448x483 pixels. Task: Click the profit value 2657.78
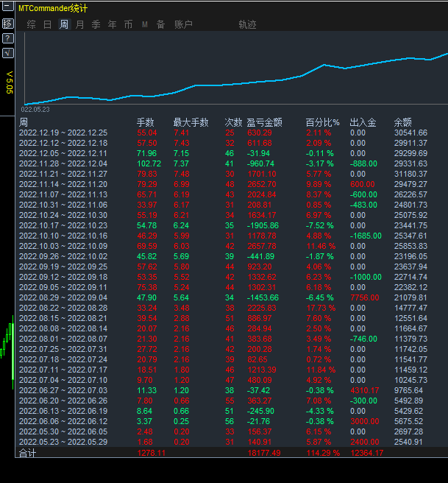tap(262, 246)
